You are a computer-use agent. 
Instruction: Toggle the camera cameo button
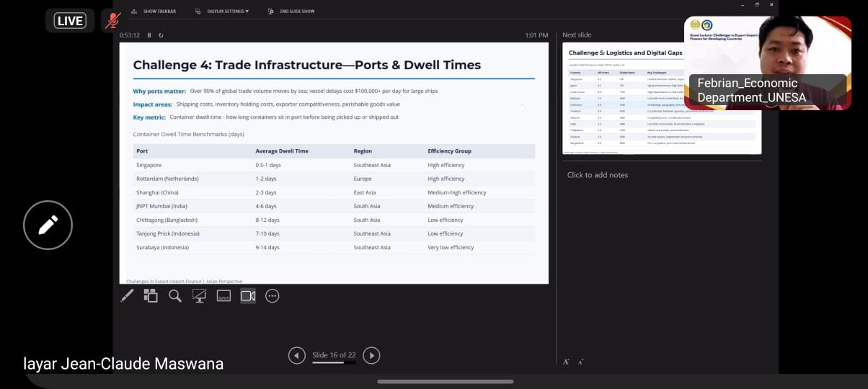(x=248, y=295)
